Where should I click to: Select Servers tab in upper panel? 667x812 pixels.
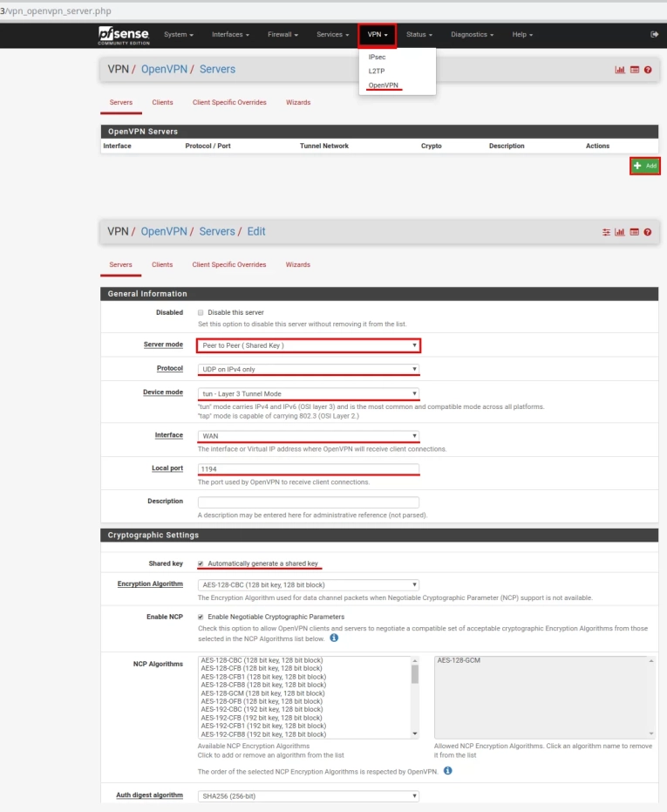coord(121,103)
